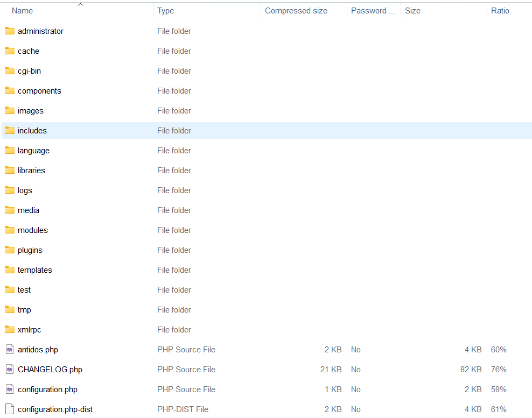532x418 pixels.
Task: Click the 59% ratio cell
Action: coord(499,389)
